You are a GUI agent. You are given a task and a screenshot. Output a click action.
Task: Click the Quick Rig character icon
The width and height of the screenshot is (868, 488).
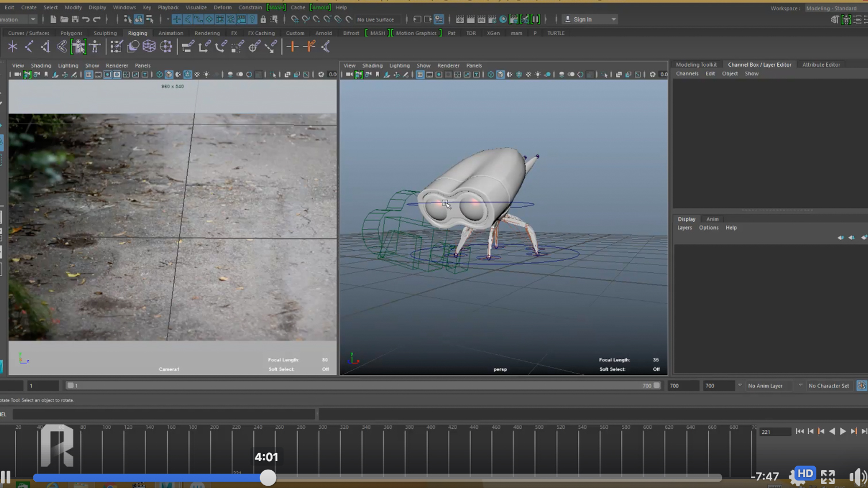pos(79,47)
